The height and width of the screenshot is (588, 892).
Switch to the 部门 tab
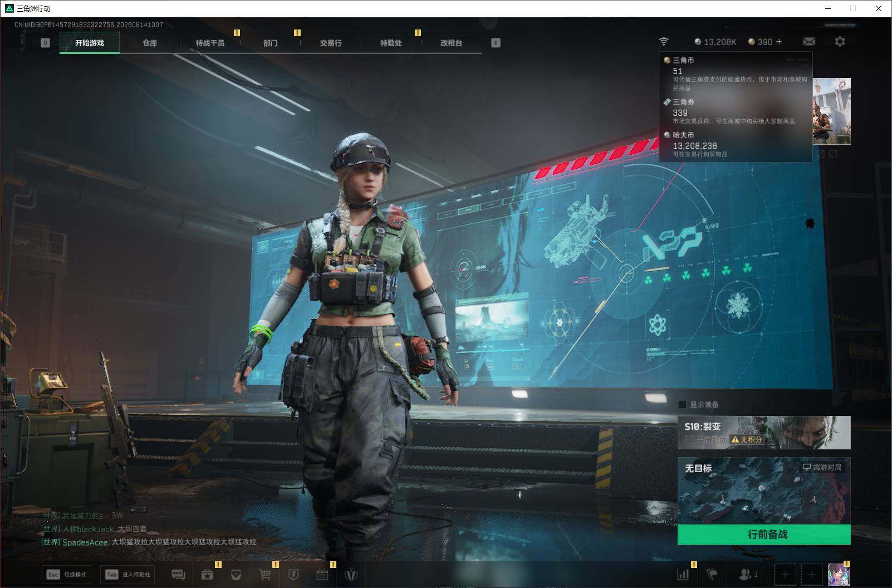271,43
